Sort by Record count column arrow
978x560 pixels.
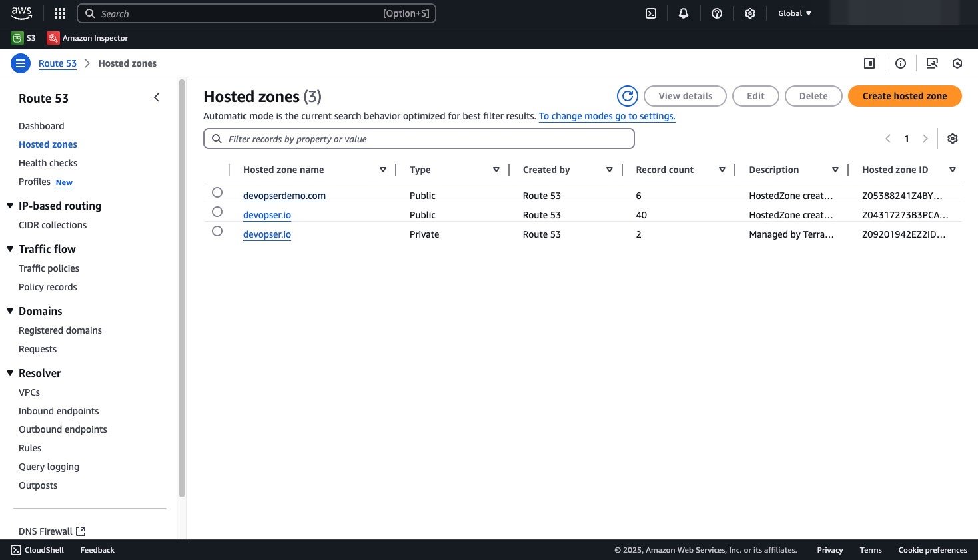point(722,170)
